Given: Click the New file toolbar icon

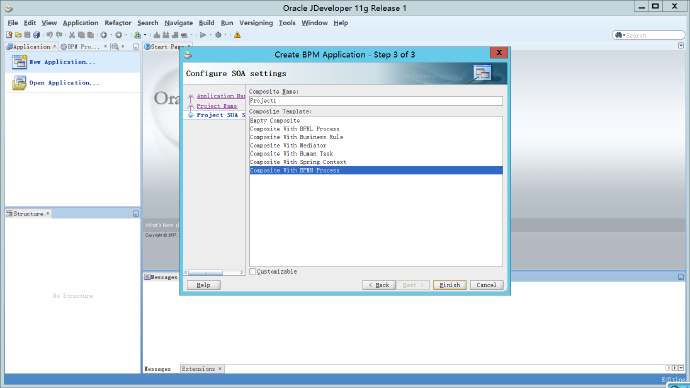Looking at the screenshot, I should tap(9, 35).
